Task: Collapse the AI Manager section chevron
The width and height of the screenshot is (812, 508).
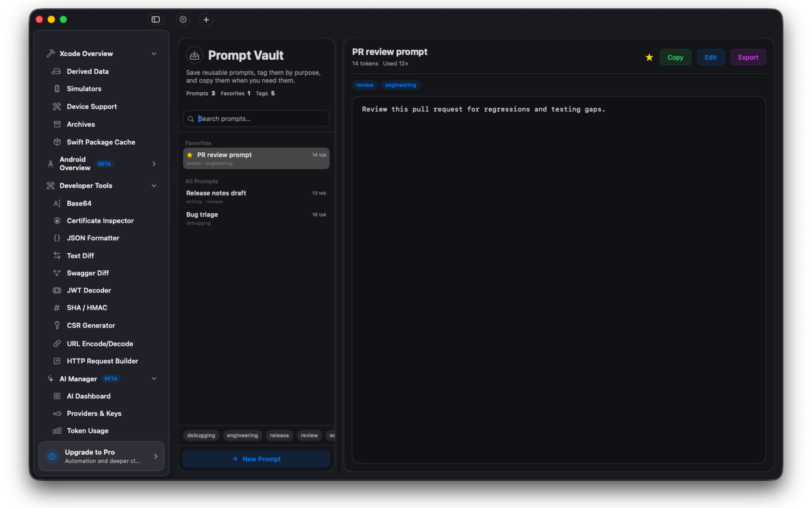Action: [154, 378]
